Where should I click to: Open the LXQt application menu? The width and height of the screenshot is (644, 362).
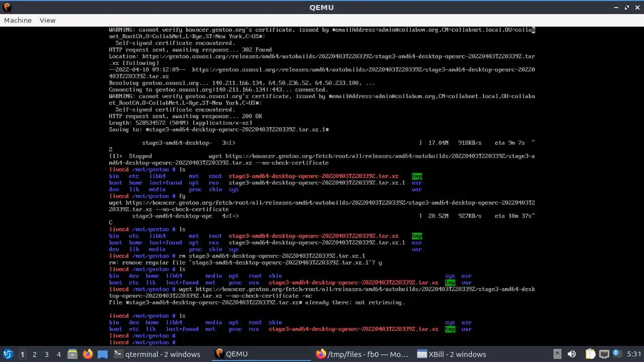pos(8,354)
